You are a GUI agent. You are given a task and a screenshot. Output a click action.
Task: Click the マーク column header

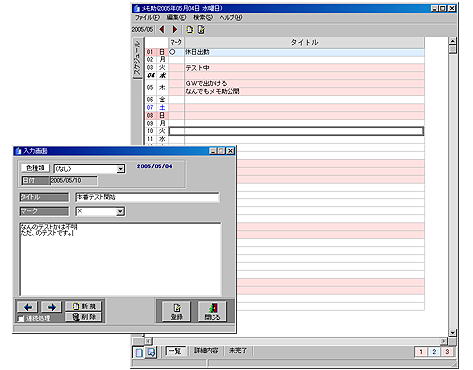pyautogui.click(x=176, y=42)
